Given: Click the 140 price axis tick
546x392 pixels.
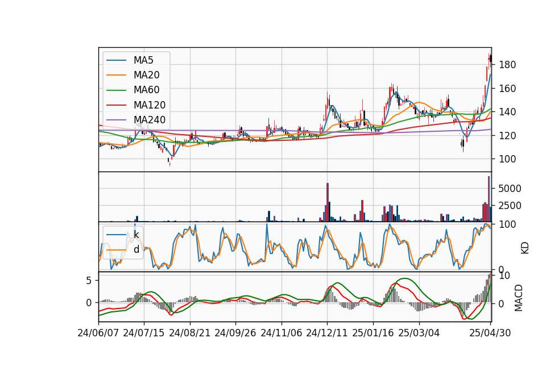Looking at the screenshot, I should pos(507,112).
